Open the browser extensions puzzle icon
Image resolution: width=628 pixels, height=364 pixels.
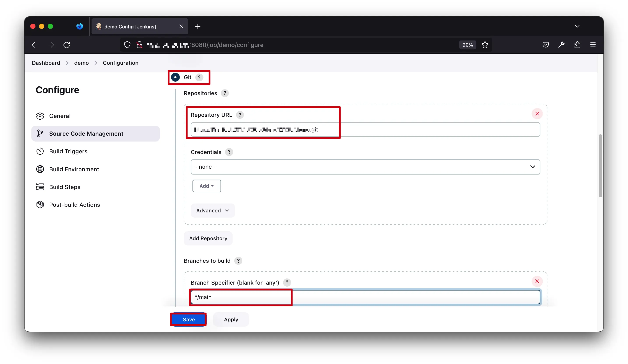(x=577, y=45)
